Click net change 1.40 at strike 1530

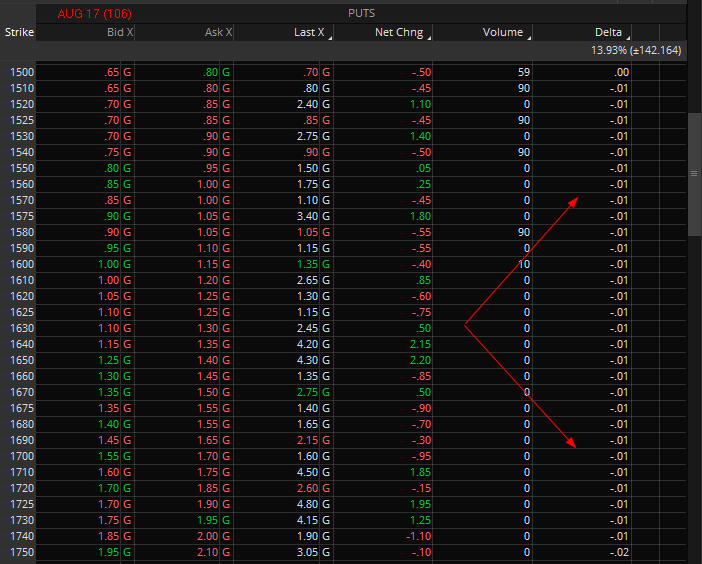[420, 136]
